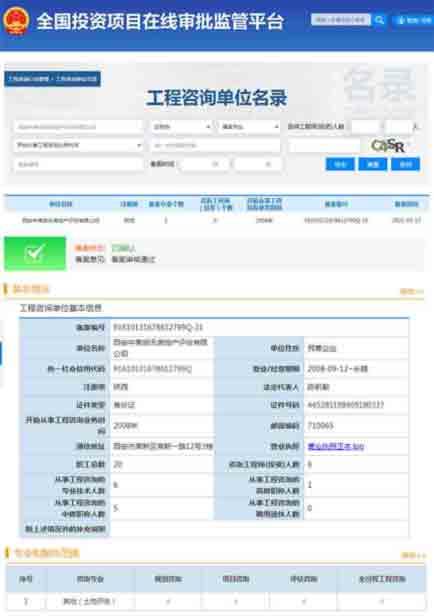Collapse the basic information section via right link
The width and height of the screenshot is (434, 616).
pos(412,291)
